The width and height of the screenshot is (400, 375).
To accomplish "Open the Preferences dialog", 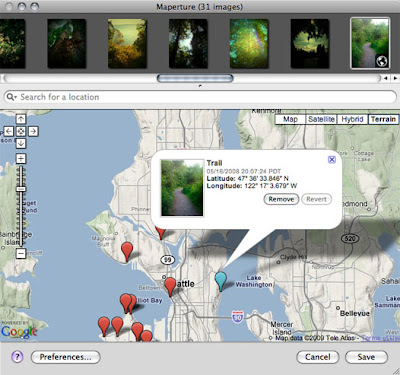I will tap(65, 357).
